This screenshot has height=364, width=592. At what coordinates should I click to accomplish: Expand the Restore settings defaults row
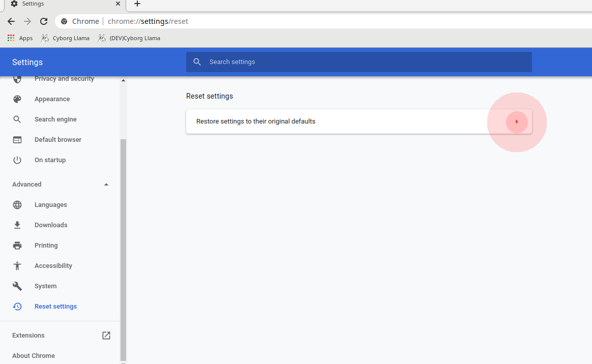tap(517, 122)
